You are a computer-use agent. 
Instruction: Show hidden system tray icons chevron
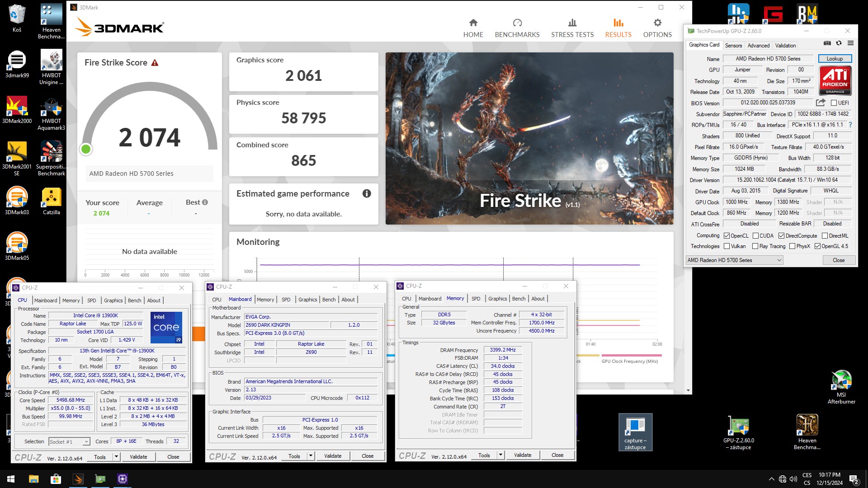[771, 479]
